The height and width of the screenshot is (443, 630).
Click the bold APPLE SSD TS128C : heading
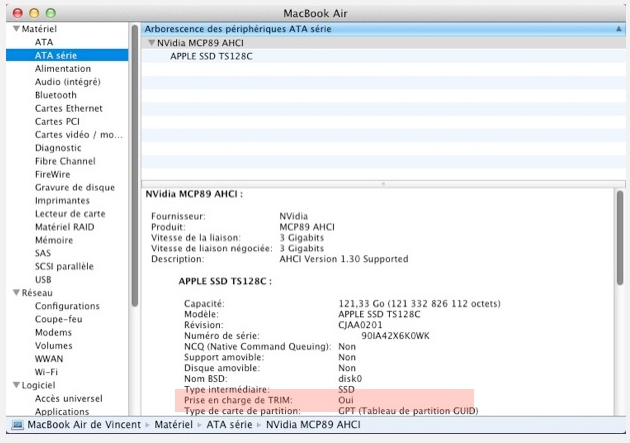[x=225, y=282]
